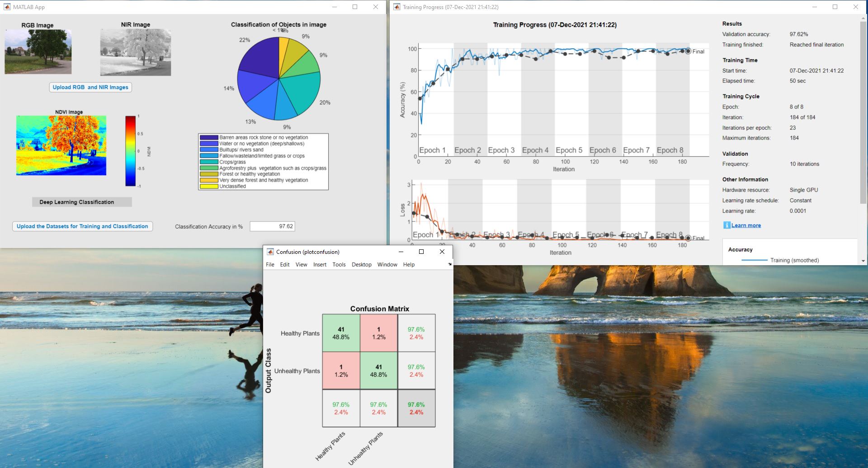Image resolution: width=868 pixels, height=468 pixels.
Task: Select the Final marker on the accuracy plot
Action: click(689, 51)
